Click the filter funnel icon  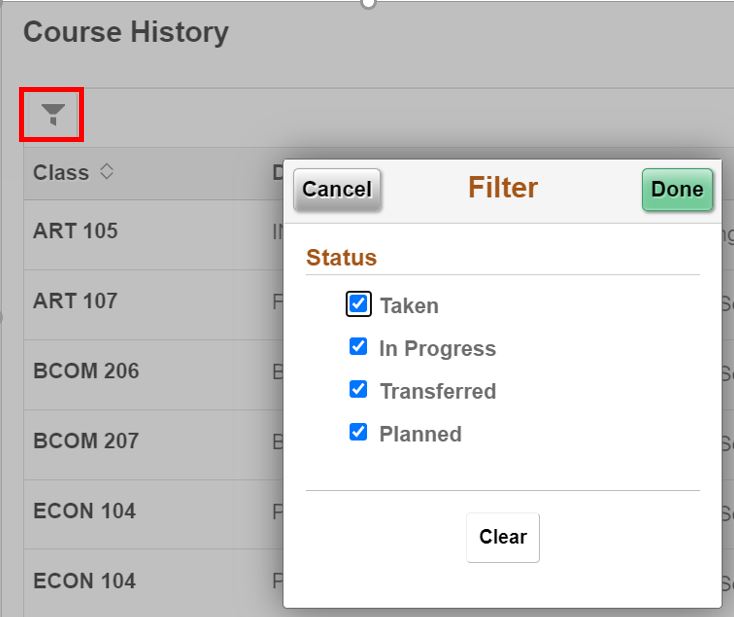point(52,115)
